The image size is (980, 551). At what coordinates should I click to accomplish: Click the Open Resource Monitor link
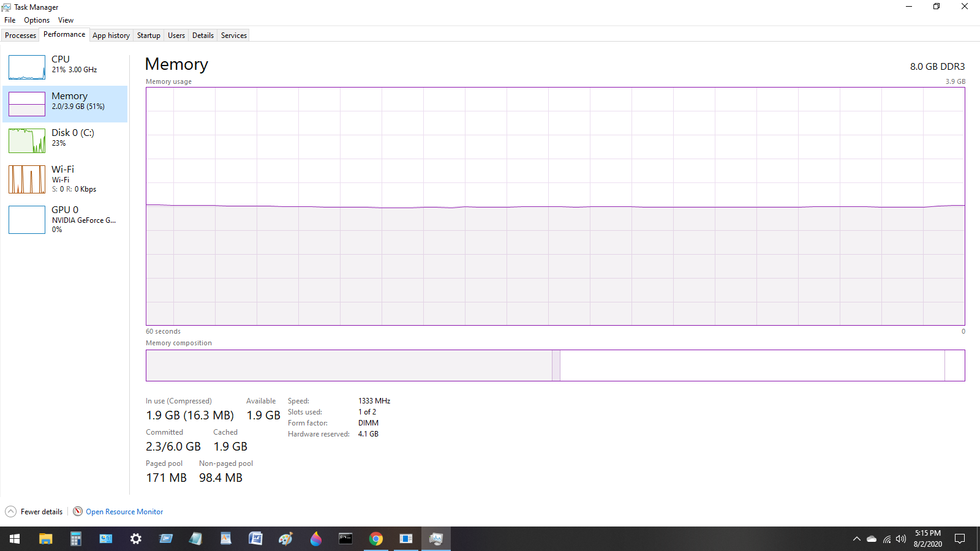point(124,512)
